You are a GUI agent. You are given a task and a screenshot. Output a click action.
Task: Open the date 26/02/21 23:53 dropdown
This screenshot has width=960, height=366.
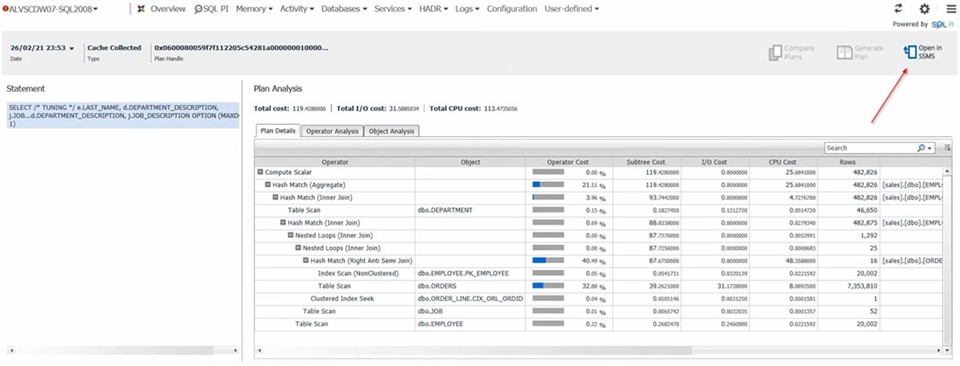click(x=42, y=48)
